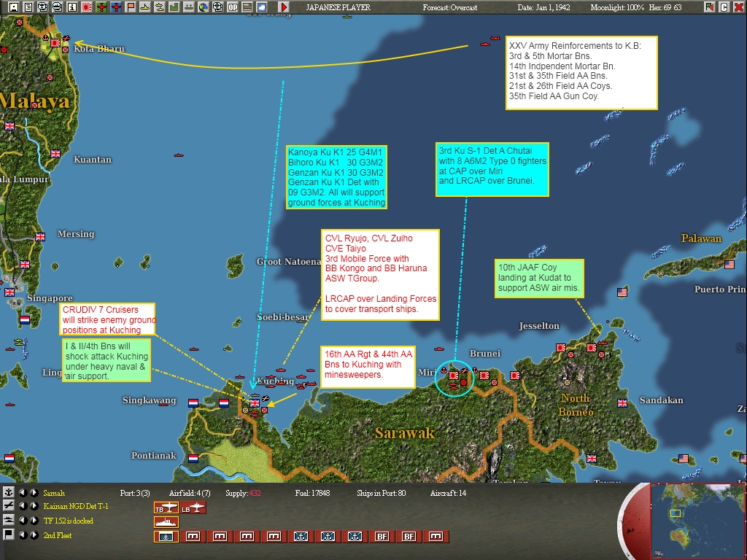Click the ship icon beside TF 152
The width and height of the screenshot is (747, 560).
[8, 521]
